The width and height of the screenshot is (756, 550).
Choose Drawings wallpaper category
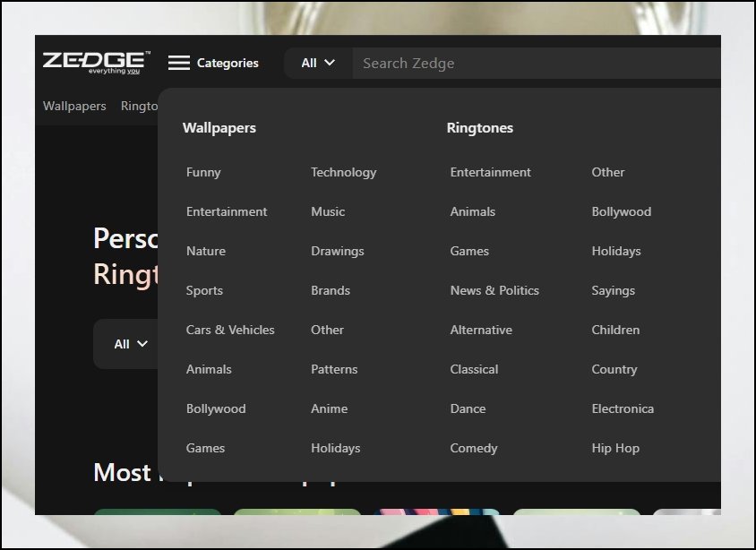[x=338, y=251]
